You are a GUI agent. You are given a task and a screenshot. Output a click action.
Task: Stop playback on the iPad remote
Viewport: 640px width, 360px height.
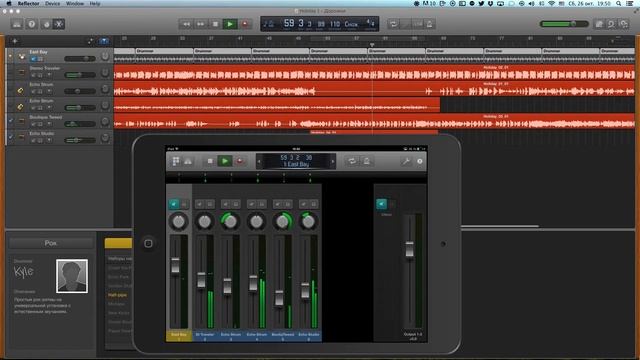click(x=210, y=161)
